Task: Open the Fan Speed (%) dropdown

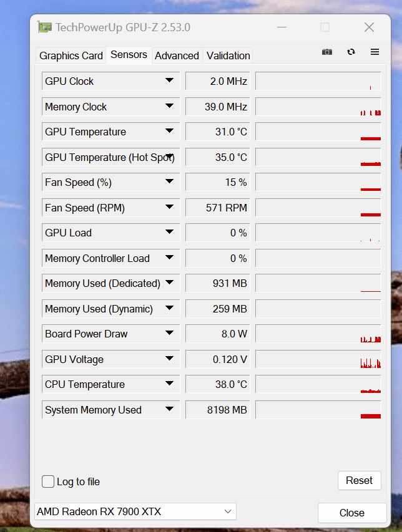Action: pos(169,181)
